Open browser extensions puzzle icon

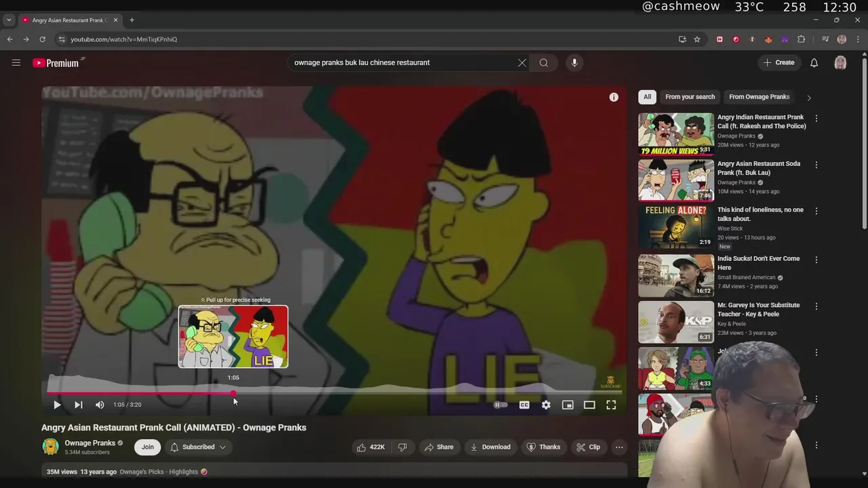point(801,39)
